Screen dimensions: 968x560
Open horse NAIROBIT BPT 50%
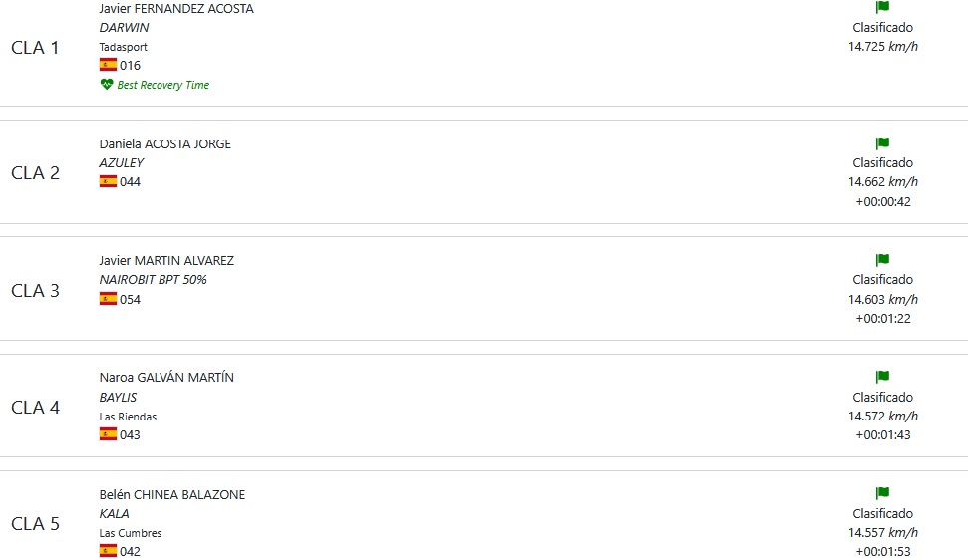(x=153, y=280)
